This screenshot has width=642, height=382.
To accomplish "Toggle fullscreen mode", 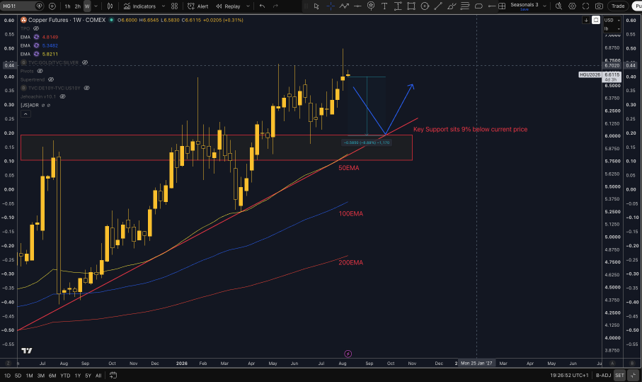I will point(585,6).
